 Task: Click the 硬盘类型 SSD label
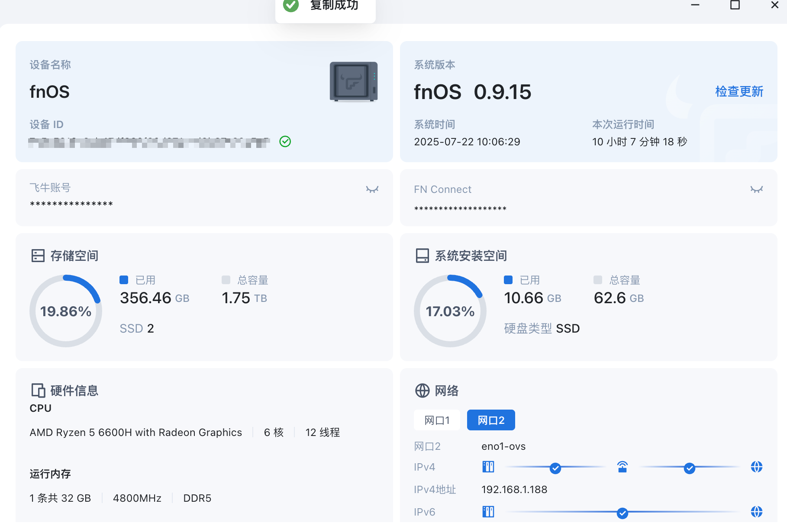pyautogui.click(x=542, y=329)
